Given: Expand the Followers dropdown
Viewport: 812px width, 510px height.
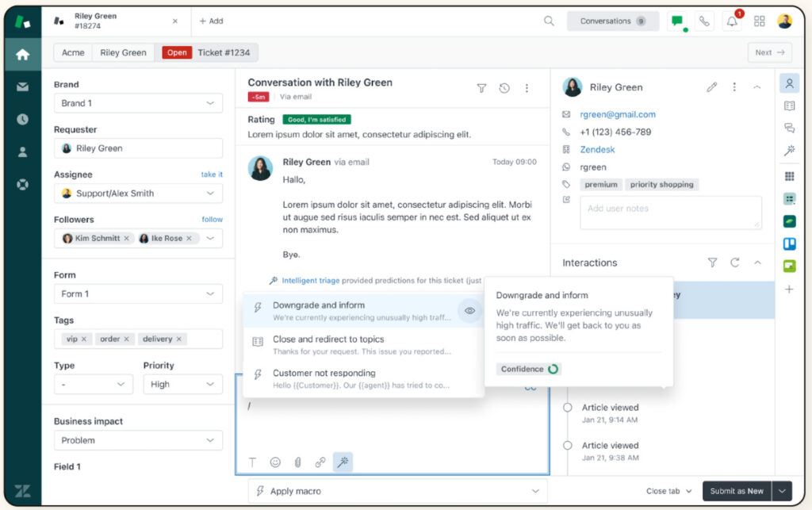Looking at the screenshot, I should [x=210, y=238].
